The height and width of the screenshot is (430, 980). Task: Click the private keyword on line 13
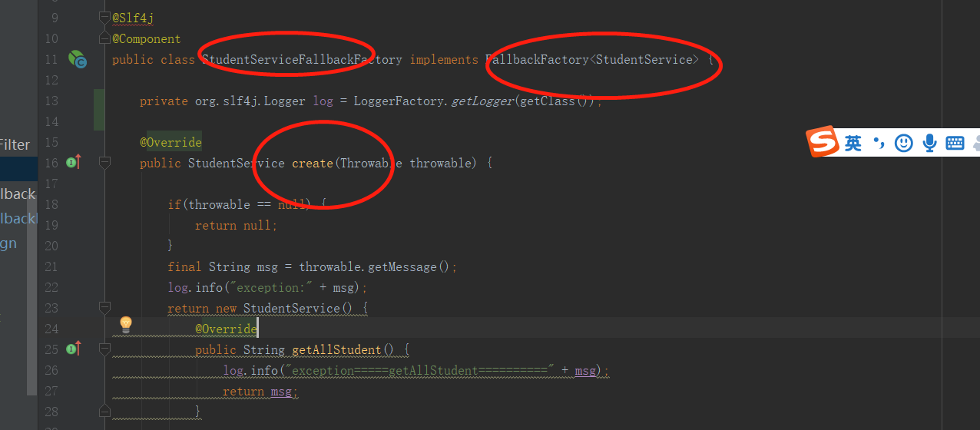coord(164,101)
